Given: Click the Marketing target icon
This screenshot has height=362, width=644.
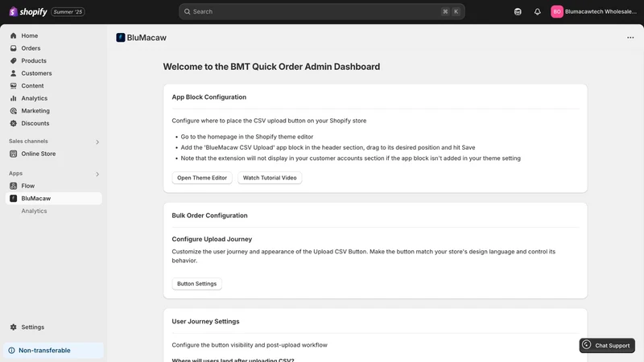Looking at the screenshot, I should 14,111.
